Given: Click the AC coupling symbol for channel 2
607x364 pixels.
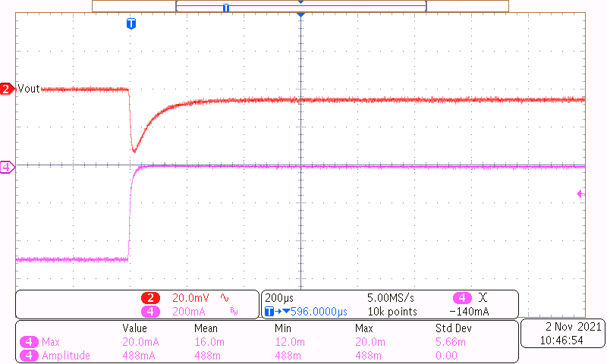Looking at the screenshot, I should click(x=225, y=298).
